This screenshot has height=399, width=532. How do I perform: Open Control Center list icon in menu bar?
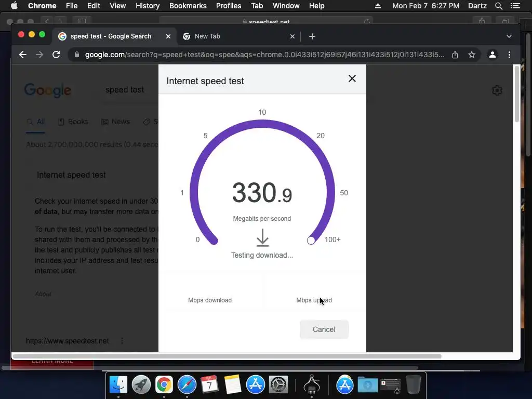click(515, 6)
